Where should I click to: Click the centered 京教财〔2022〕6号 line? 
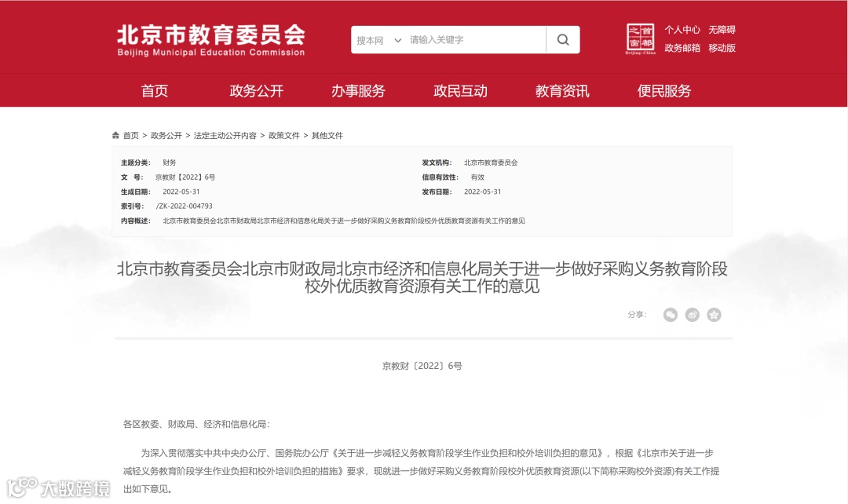[422, 366]
